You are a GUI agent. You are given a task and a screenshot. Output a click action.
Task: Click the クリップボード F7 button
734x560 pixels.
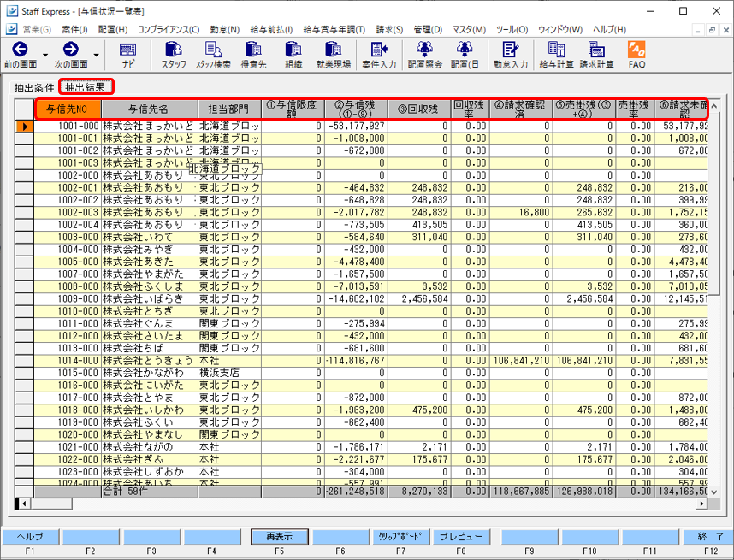[400, 537]
